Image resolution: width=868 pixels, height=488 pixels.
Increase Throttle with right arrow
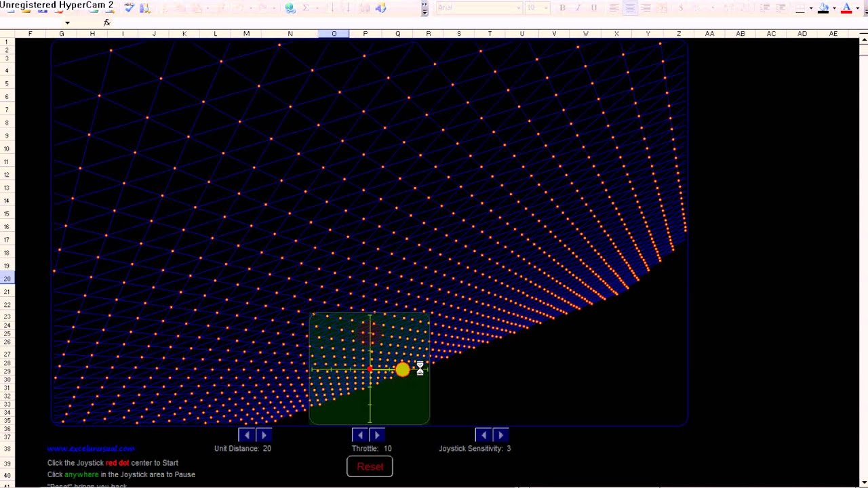[x=377, y=435]
